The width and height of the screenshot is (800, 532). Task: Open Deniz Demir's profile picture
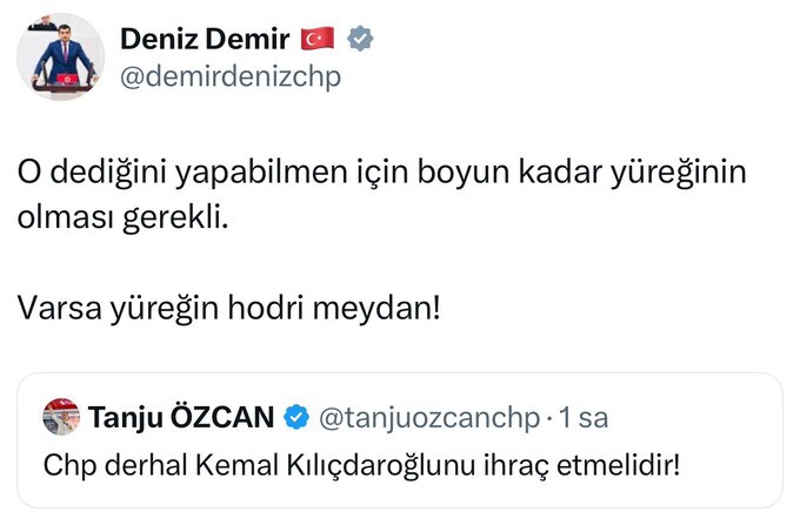point(62,59)
